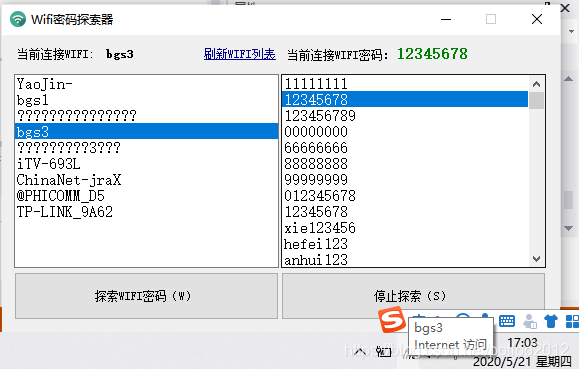Select password 66666666
The width and height of the screenshot is (579, 369).
click(405, 148)
